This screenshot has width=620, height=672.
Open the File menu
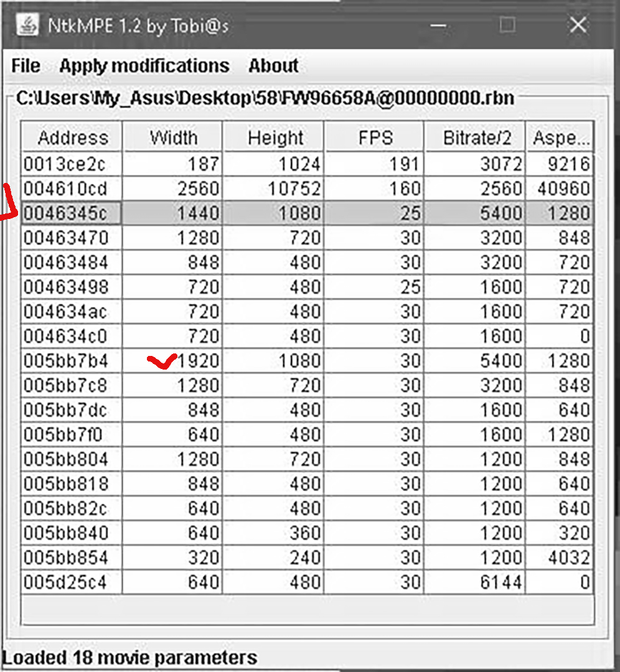[x=26, y=66]
